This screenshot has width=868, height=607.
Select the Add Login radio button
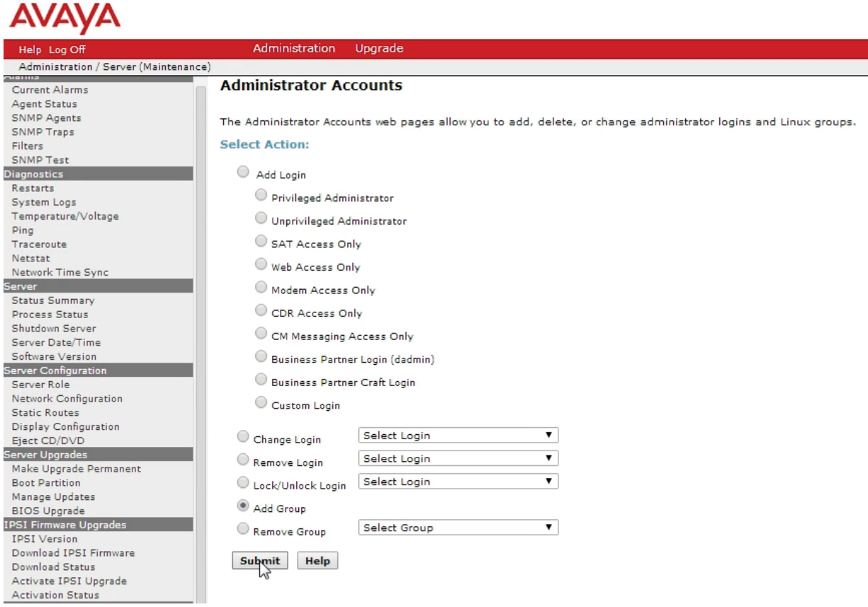[243, 172]
